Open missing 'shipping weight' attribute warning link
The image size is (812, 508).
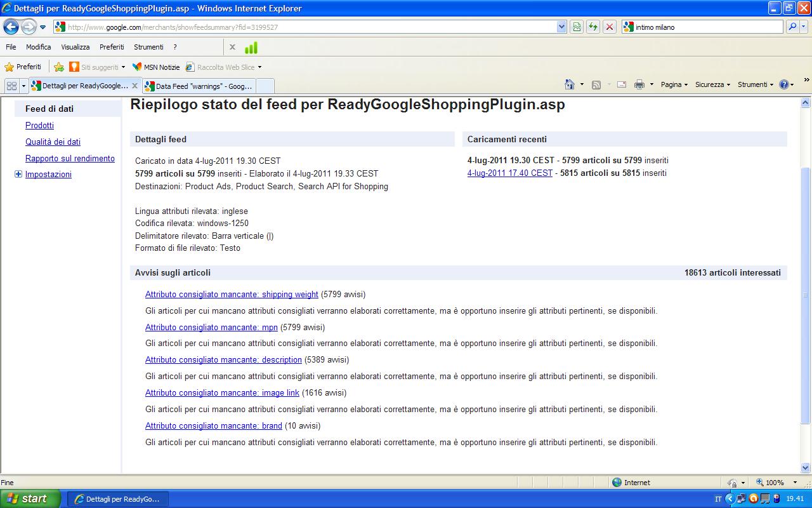pyautogui.click(x=232, y=294)
